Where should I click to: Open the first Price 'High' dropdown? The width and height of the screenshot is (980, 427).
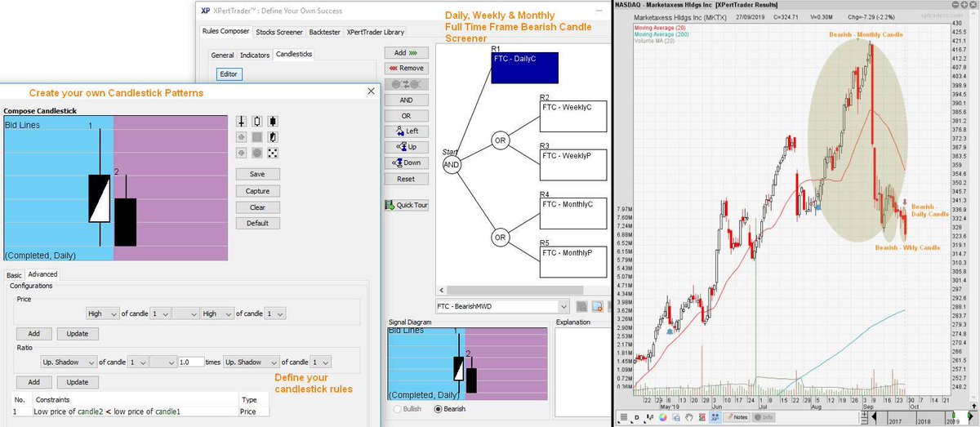click(x=102, y=314)
